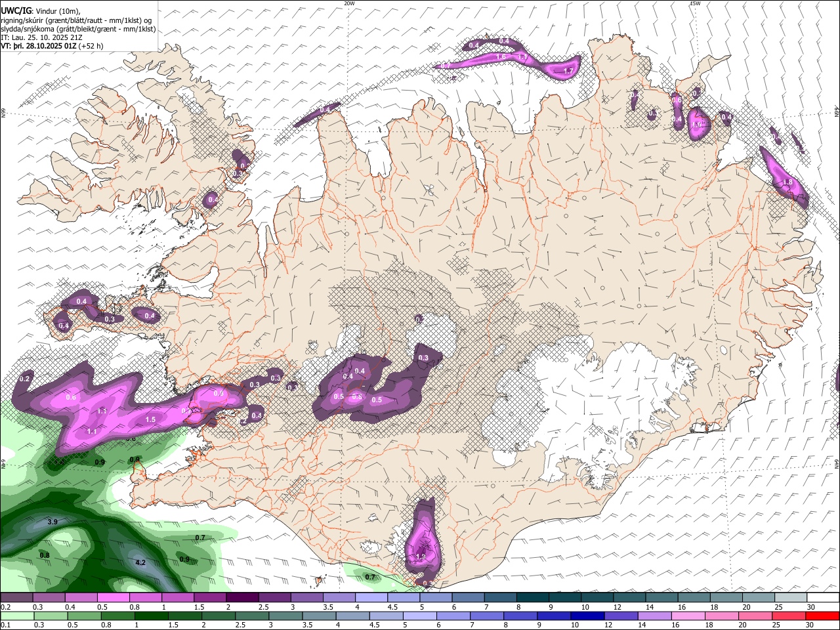This screenshot has width=840, height=630.
Task: Click the "(+52 h)" forecast offset
Action: tap(91, 47)
